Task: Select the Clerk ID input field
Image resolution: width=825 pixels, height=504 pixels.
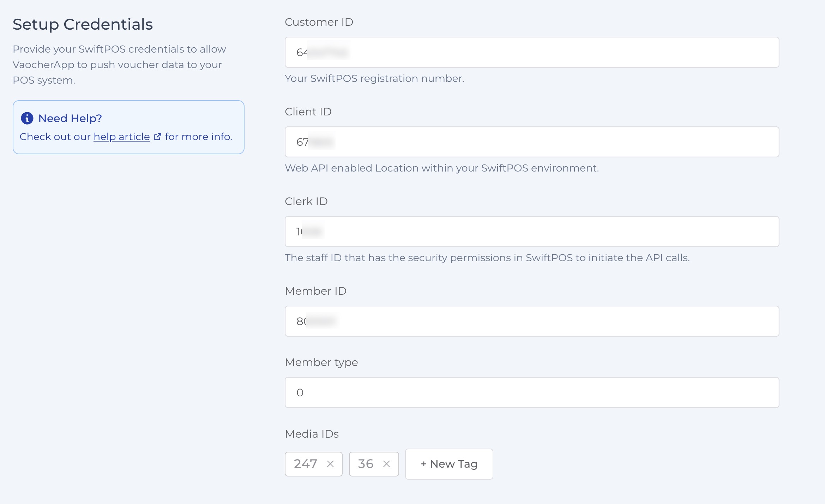Action: [532, 232]
